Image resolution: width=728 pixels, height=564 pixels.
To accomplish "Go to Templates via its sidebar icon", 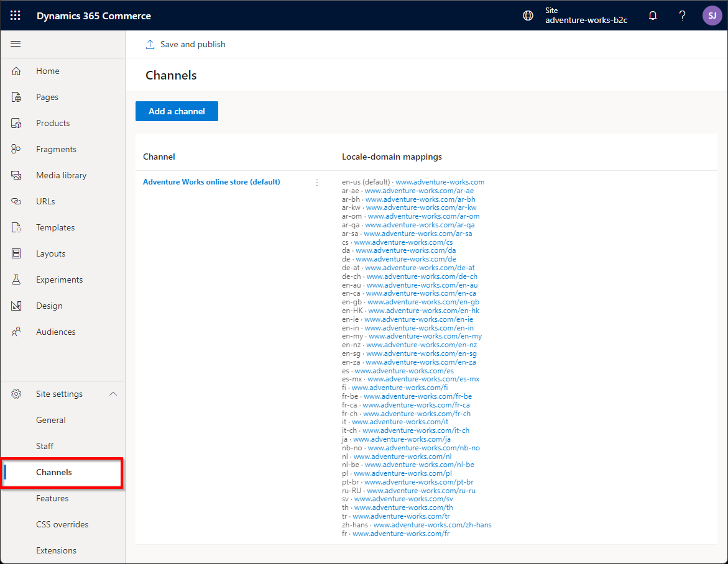I will click(17, 227).
